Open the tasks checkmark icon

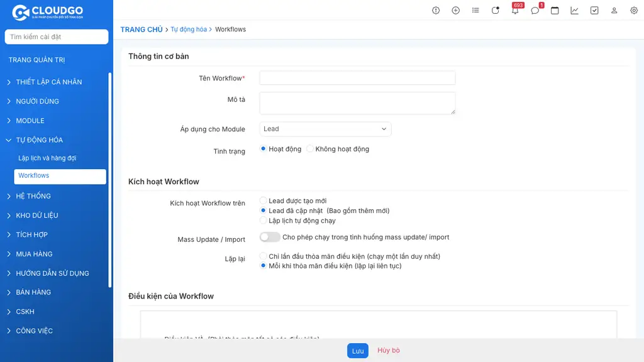coord(594,11)
